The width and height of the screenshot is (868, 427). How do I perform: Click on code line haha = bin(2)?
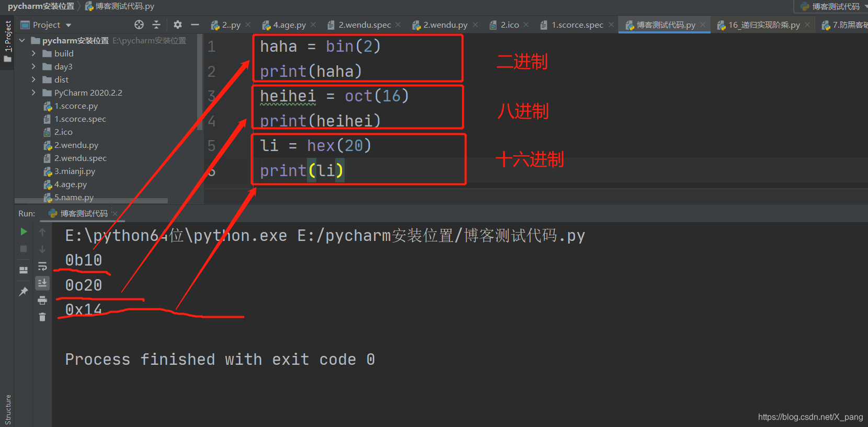[320, 47]
